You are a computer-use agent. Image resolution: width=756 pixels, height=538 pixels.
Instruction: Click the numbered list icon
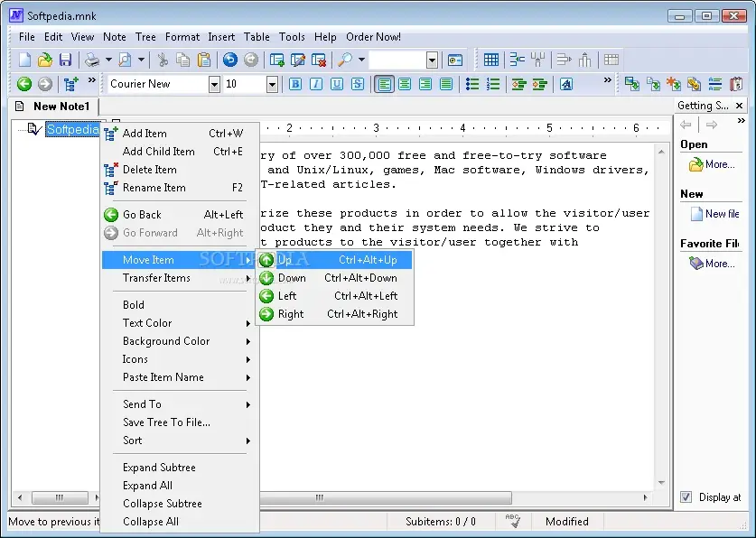tap(493, 84)
